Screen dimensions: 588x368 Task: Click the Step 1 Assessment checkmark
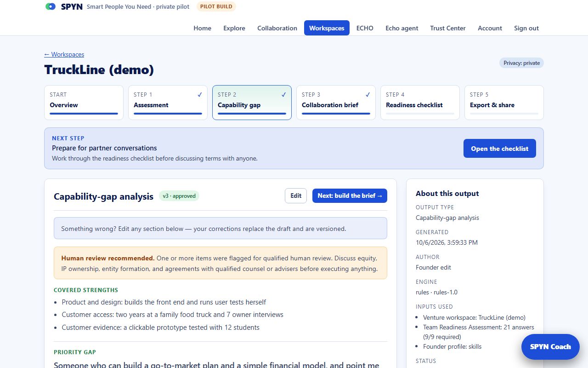coord(200,95)
